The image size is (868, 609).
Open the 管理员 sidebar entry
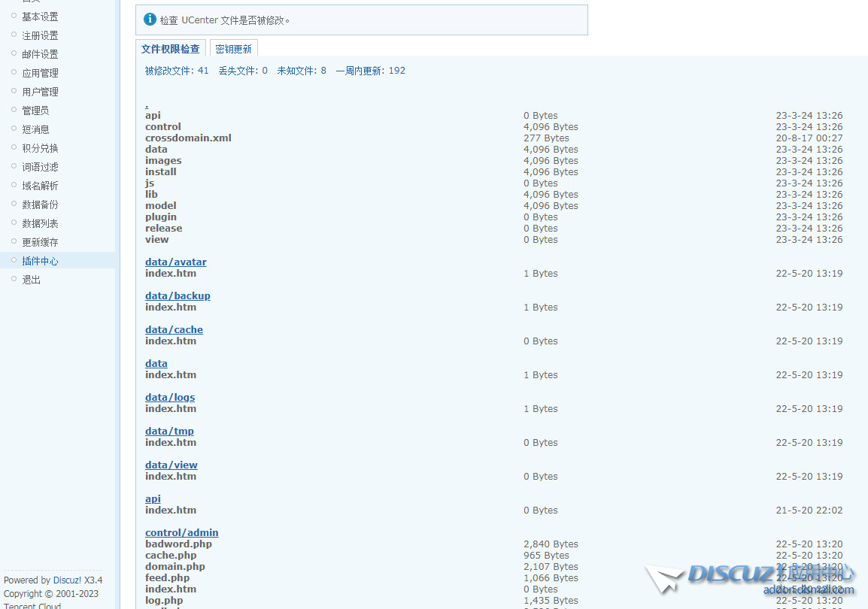pyautogui.click(x=35, y=111)
